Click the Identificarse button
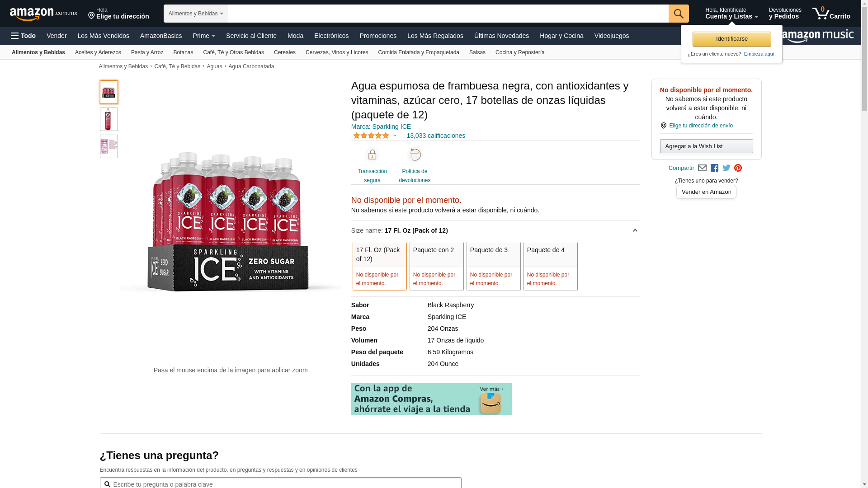The width and height of the screenshot is (868, 488). 732,39
